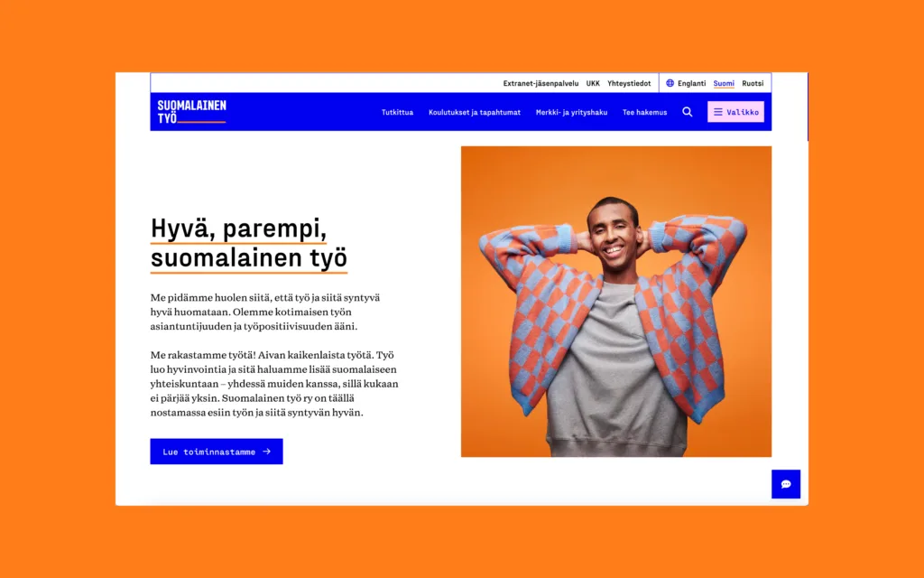Go to Merkki- ja yrityshaku

click(x=571, y=112)
